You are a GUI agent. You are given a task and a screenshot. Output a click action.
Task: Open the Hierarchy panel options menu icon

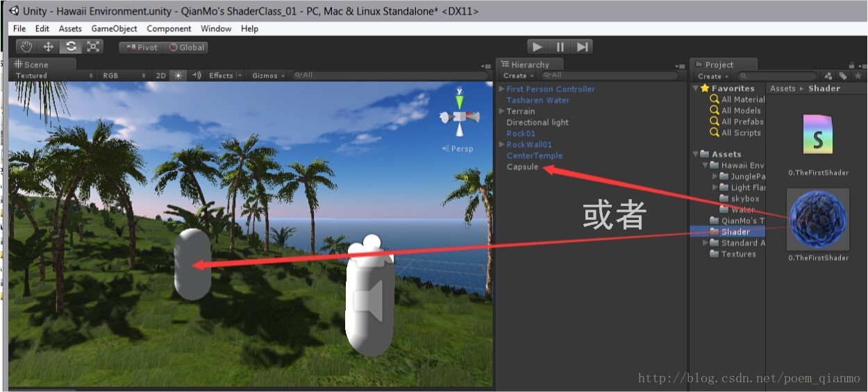(x=680, y=66)
